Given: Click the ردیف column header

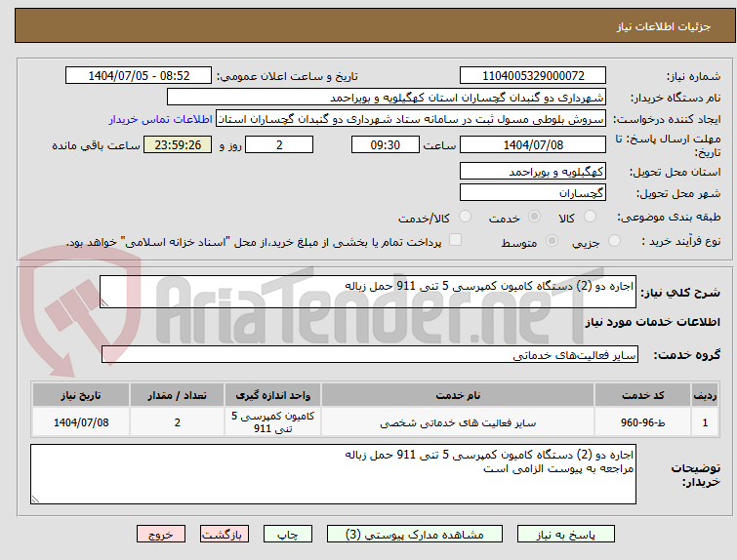Looking at the screenshot, I should (x=705, y=395).
